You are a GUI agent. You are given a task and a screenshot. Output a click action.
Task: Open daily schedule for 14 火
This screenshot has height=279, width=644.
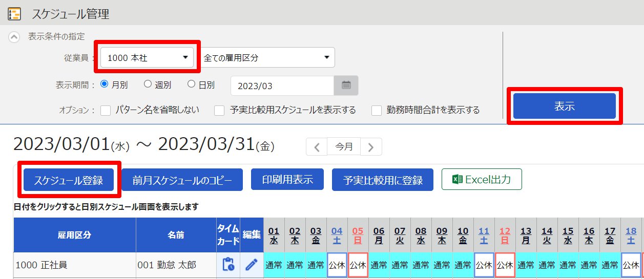point(547,235)
